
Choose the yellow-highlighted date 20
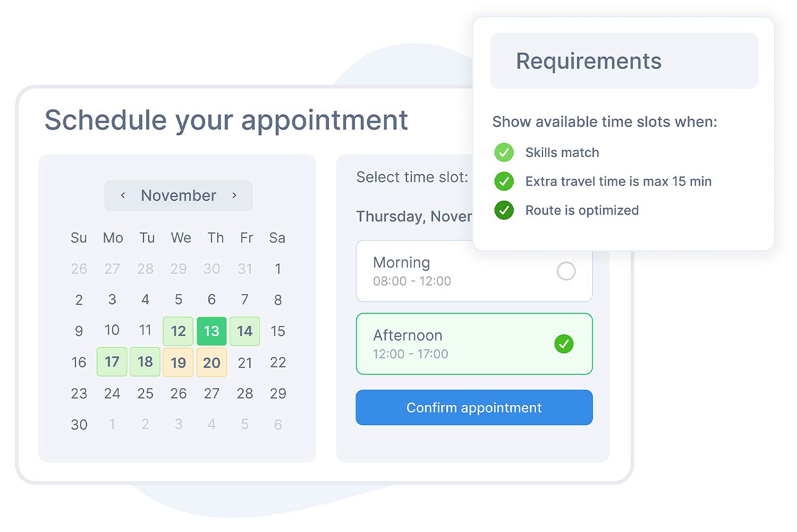coord(211,363)
